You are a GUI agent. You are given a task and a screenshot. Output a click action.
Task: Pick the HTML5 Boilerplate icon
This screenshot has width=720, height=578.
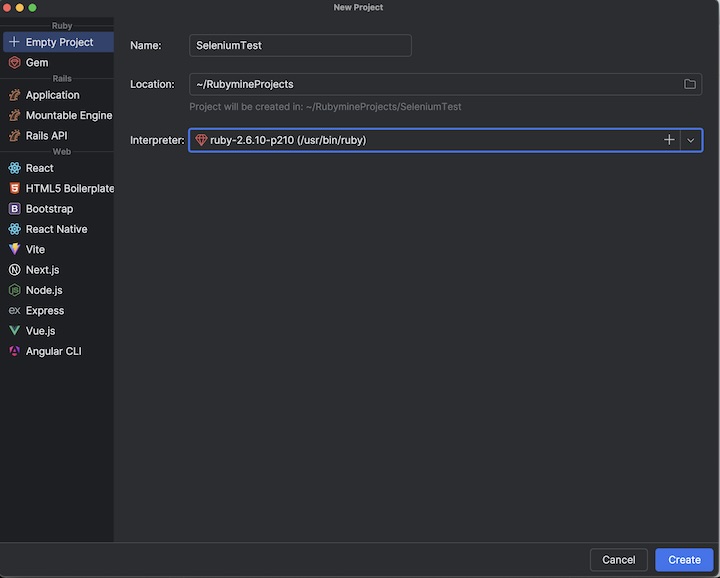point(14,188)
